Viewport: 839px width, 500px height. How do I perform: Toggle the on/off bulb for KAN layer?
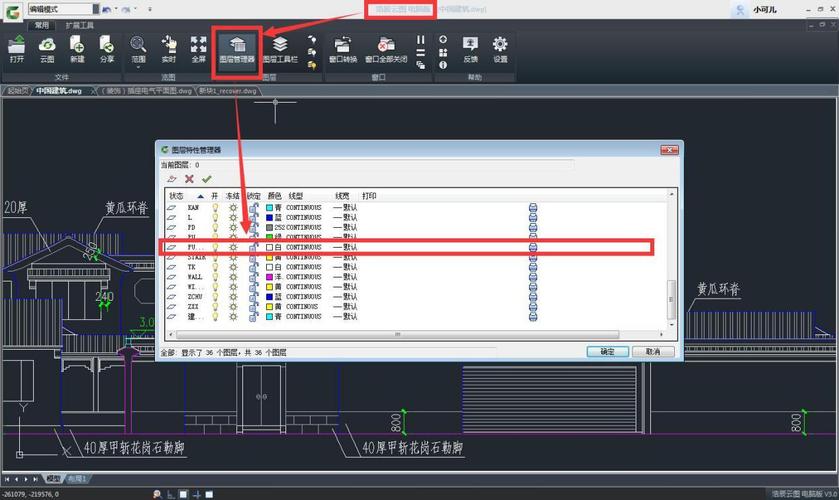pyautogui.click(x=215, y=207)
